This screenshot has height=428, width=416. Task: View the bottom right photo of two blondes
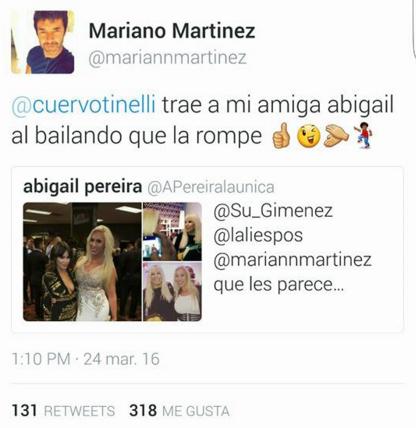(172, 292)
